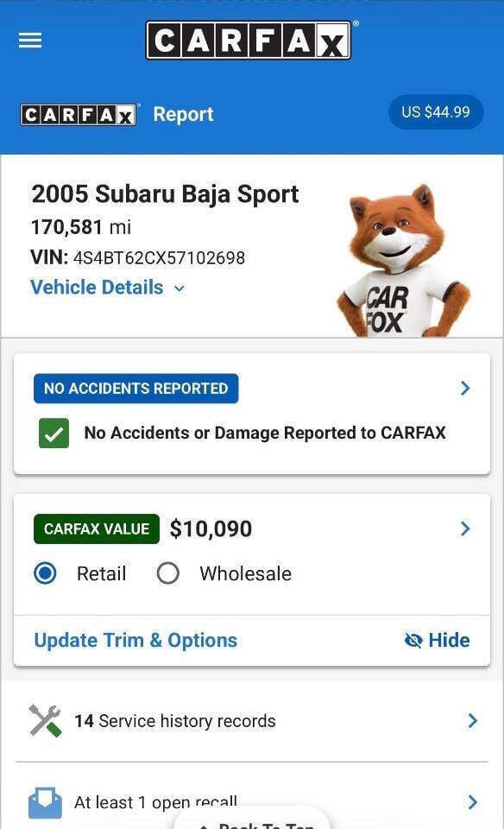Select the service history wrench icon

[x=45, y=720]
